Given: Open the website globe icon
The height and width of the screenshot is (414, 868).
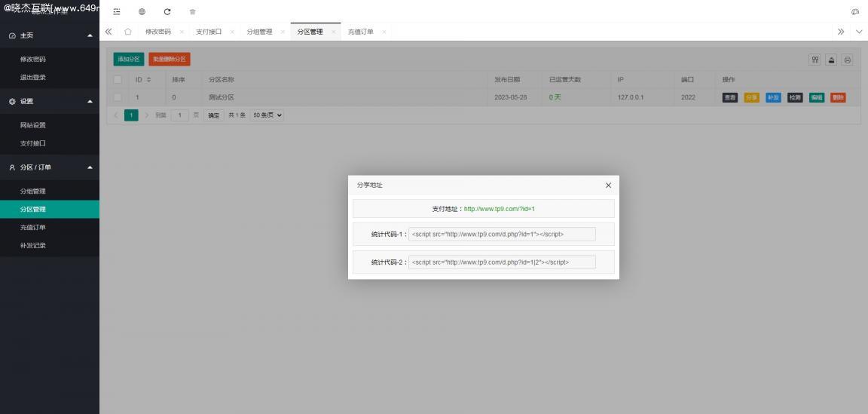Looking at the screenshot, I should pyautogui.click(x=142, y=11).
